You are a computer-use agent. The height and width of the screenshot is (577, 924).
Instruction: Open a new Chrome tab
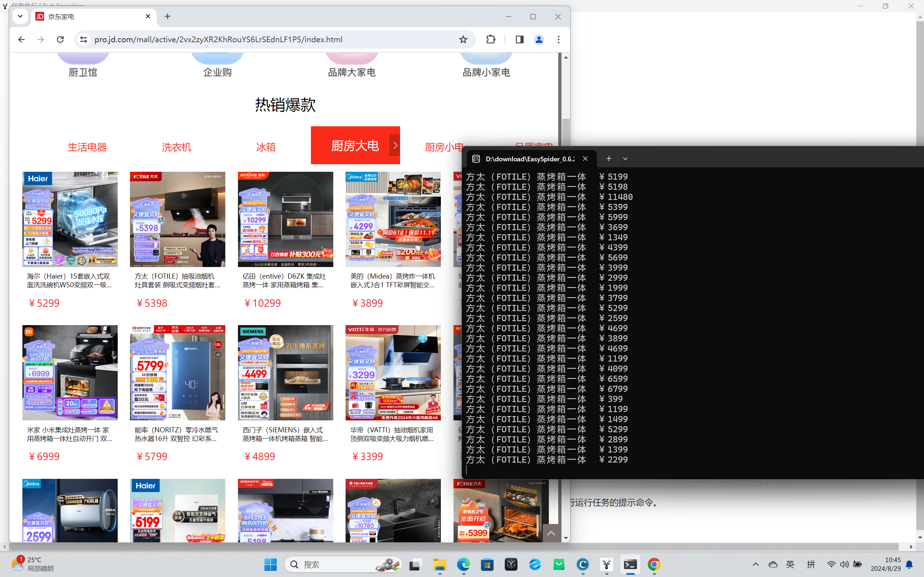(x=168, y=16)
